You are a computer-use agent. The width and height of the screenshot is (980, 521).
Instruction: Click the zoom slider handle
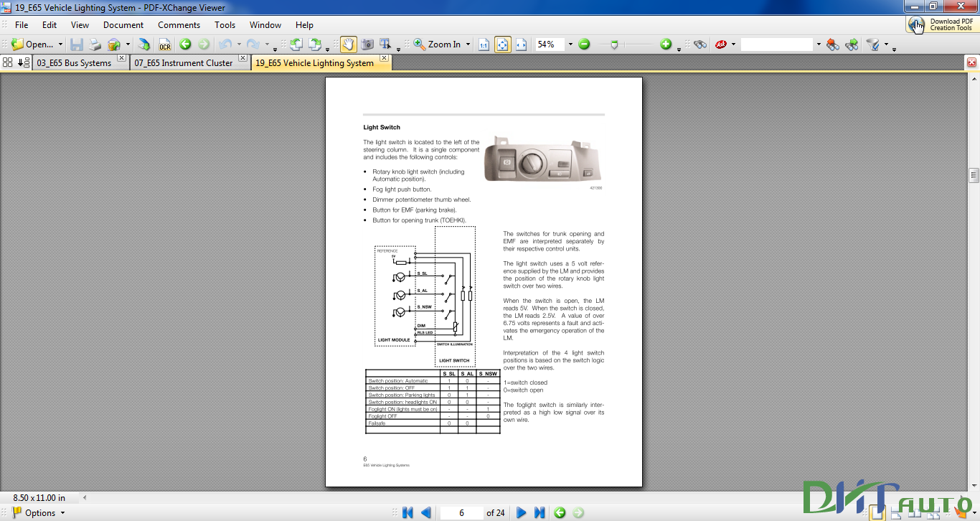(614, 44)
